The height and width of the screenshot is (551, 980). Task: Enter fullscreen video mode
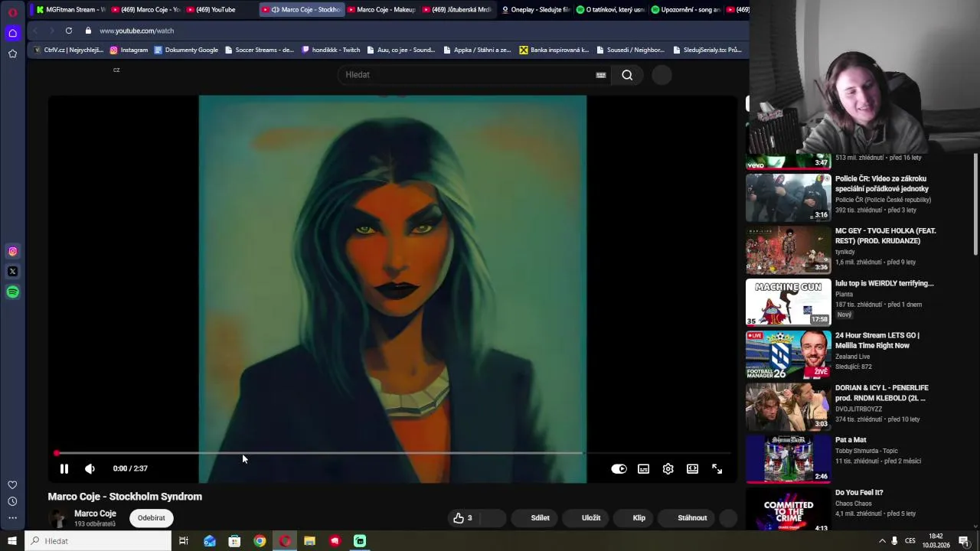point(717,468)
